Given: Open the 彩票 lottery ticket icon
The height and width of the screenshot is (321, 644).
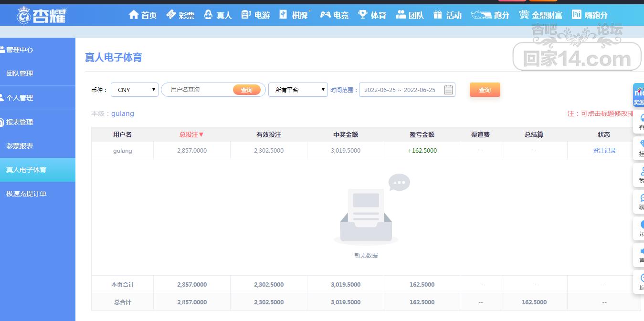Looking at the screenshot, I should 171,15.
